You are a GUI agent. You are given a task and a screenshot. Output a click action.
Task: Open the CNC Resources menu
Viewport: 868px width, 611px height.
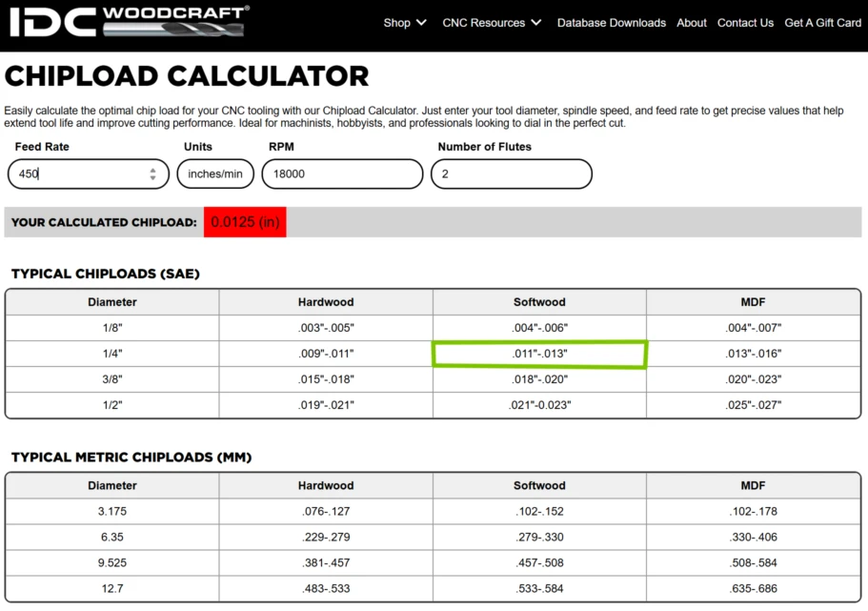point(492,23)
